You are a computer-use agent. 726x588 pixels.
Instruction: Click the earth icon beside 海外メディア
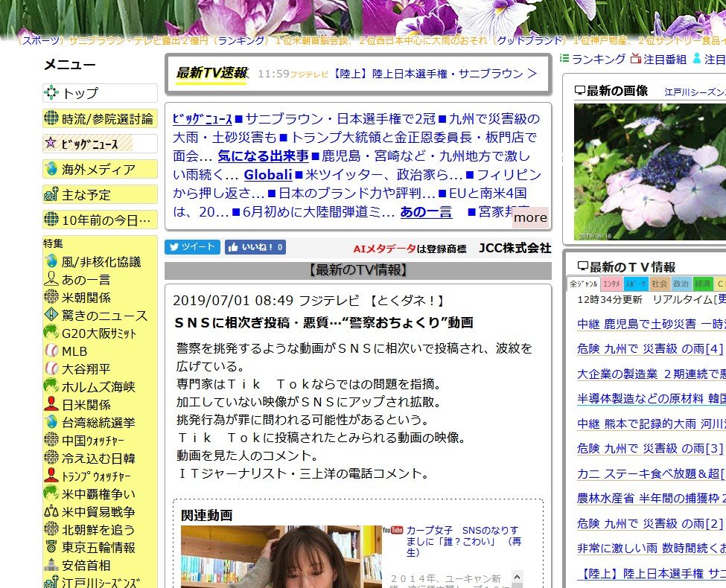click(x=51, y=168)
